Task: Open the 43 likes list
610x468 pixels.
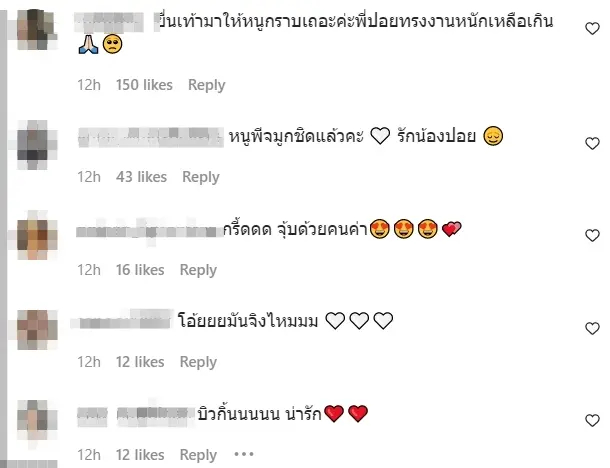Action: click(x=141, y=177)
